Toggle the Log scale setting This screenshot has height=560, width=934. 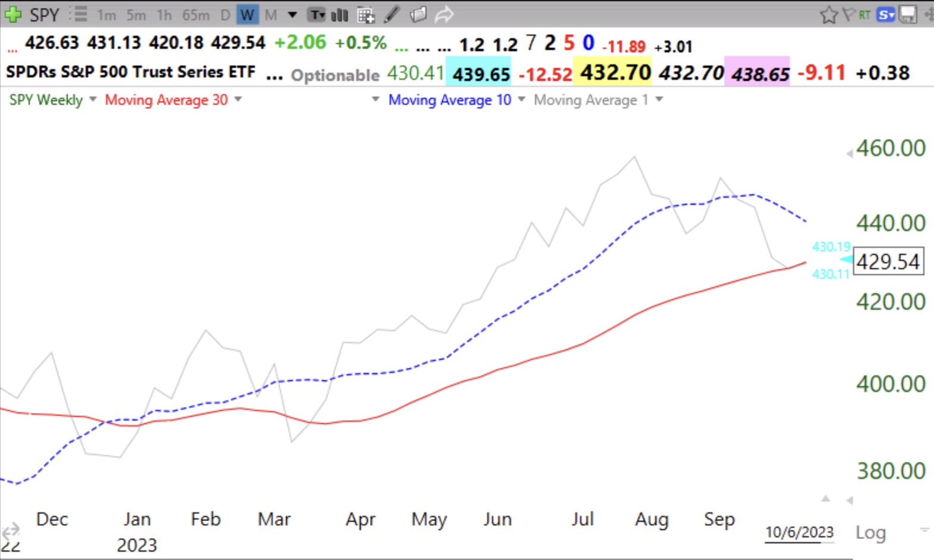click(x=871, y=532)
